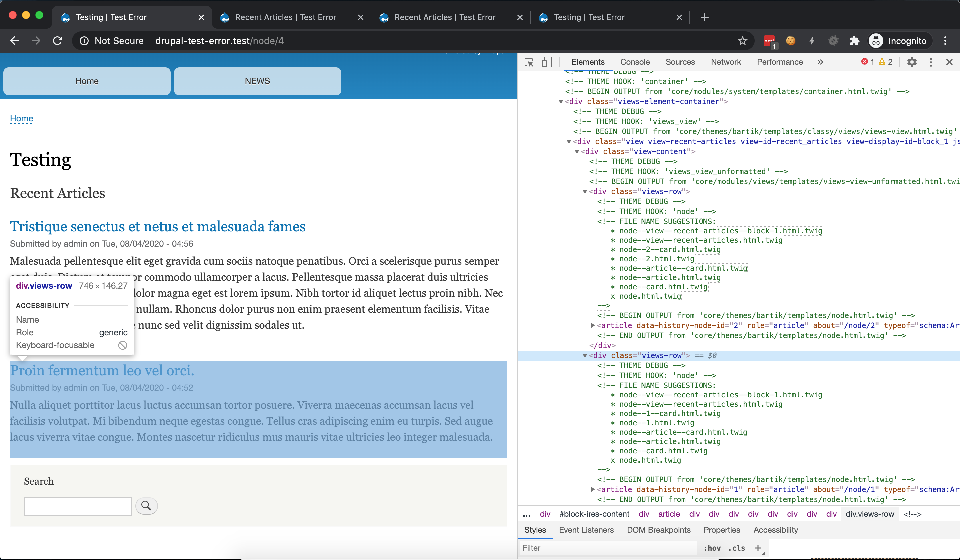Collapse the first views-row div
Image resolution: width=960 pixels, height=560 pixels.
585,192
